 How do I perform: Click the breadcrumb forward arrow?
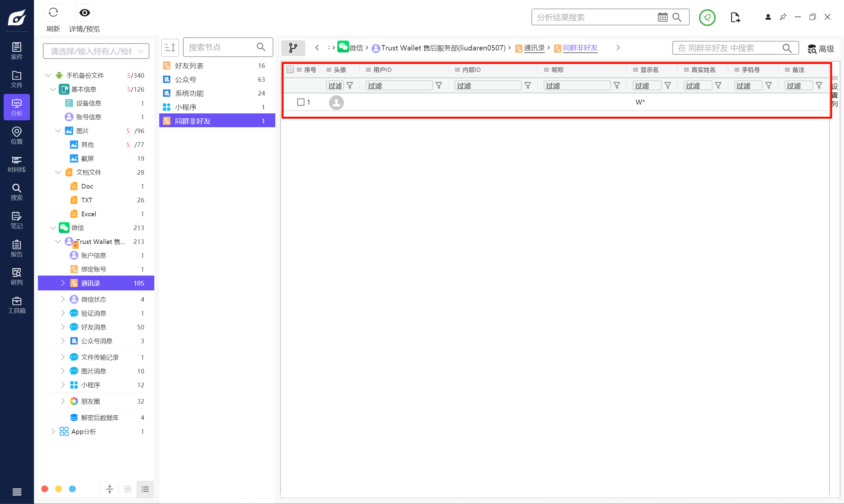tap(618, 47)
